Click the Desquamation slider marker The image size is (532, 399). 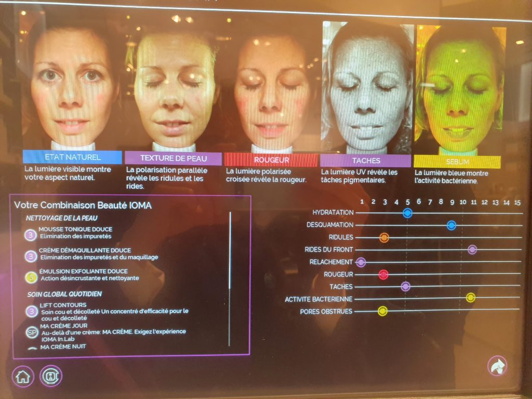(451, 225)
